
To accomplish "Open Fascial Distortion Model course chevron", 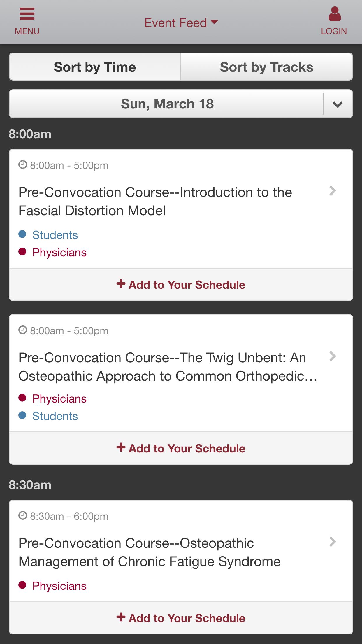I will (333, 191).
